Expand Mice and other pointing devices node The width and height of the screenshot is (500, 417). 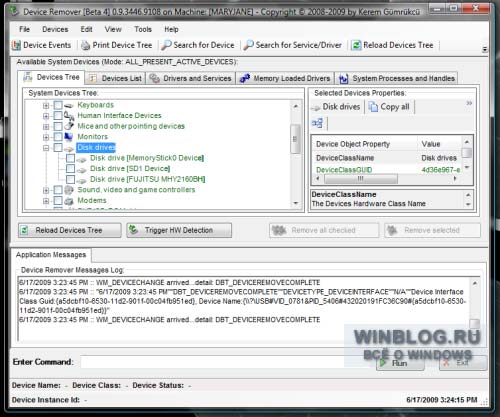[x=46, y=127]
